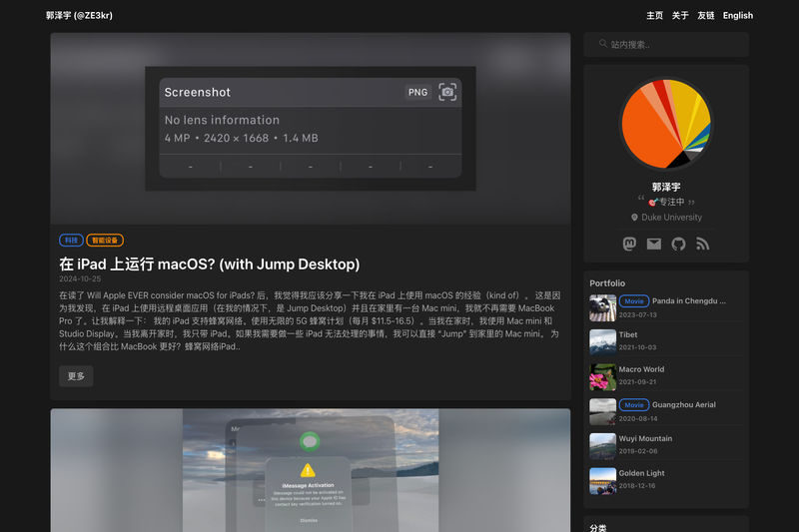Open the Guangzhou Aerial thumbnail
The width and height of the screenshot is (799, 532).
click(603, 411)
